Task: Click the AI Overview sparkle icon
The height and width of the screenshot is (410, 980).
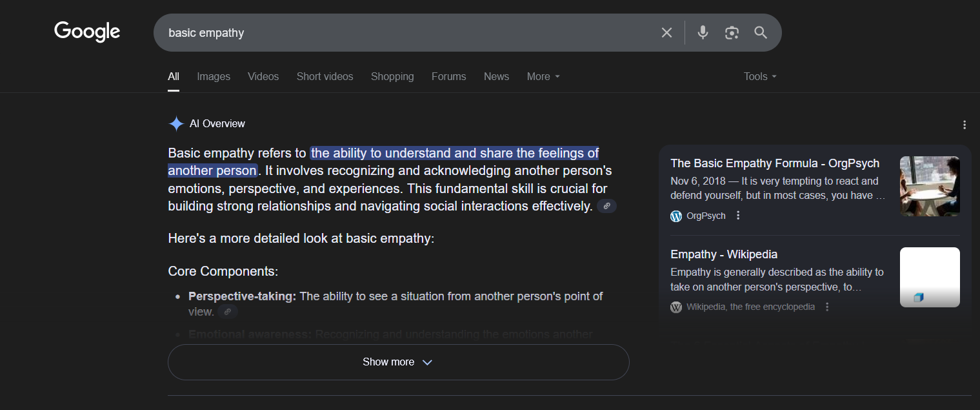Action: [176, 124]
